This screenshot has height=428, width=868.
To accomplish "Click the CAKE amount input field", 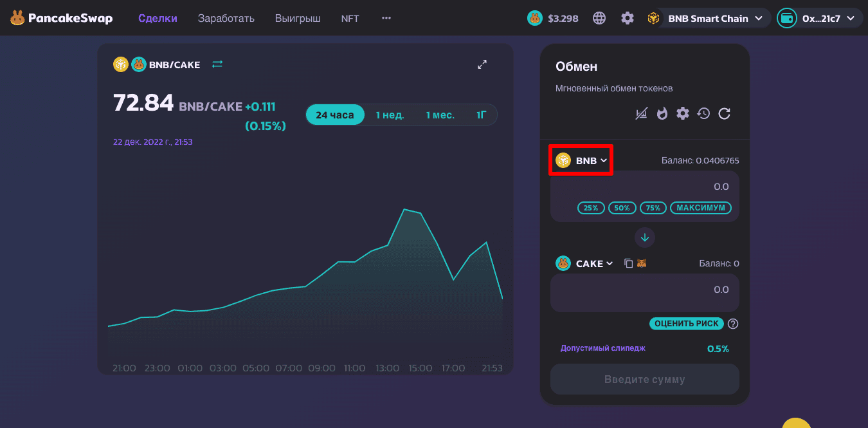I will pos(645,293).
